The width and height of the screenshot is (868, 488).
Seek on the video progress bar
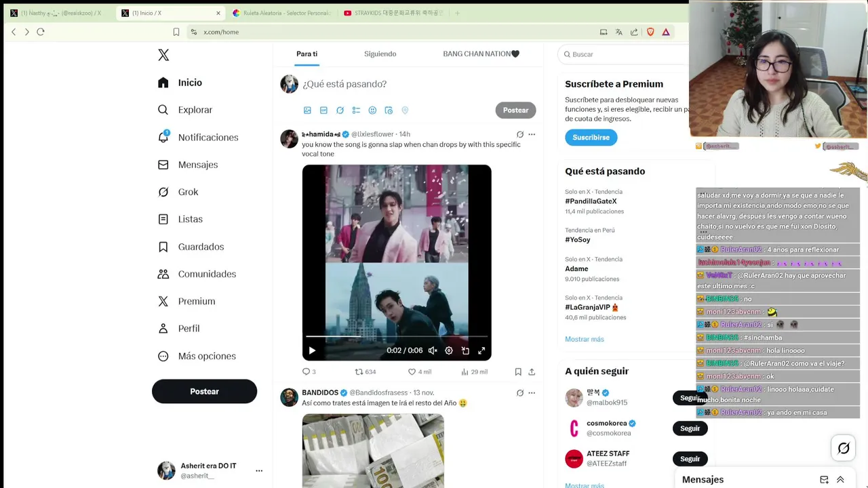[x=397, y=336]
